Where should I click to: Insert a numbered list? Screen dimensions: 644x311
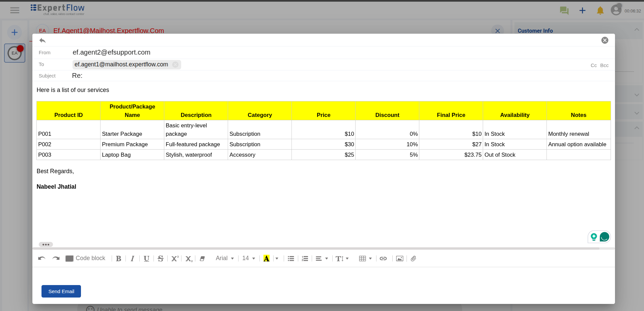pos(305,258)
